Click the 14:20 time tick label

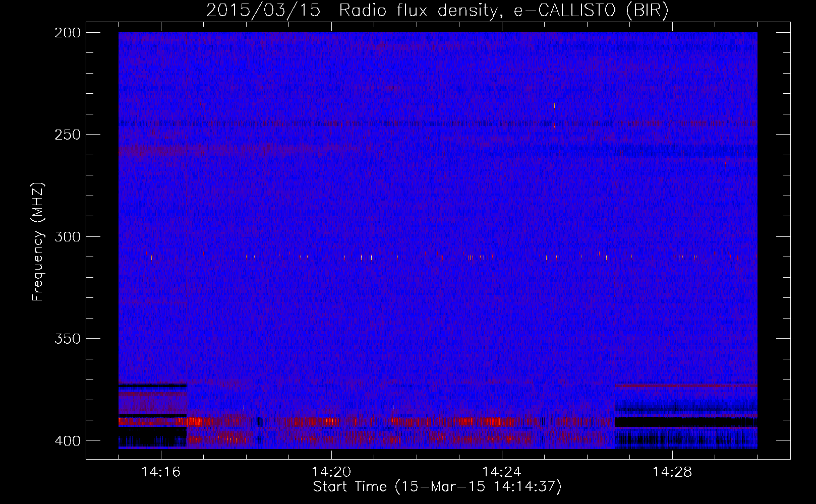pos(331,472)
